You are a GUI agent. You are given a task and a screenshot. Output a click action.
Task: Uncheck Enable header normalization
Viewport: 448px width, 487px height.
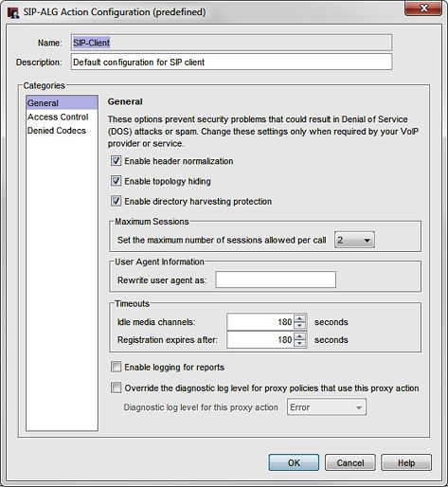click(x=116, y=161)
